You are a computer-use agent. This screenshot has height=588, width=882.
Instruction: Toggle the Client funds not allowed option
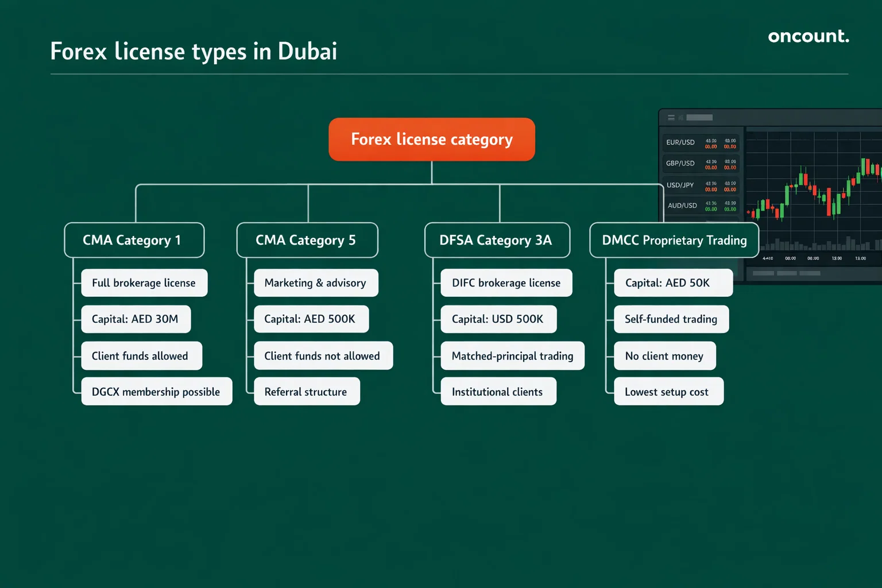pos(322,355)
